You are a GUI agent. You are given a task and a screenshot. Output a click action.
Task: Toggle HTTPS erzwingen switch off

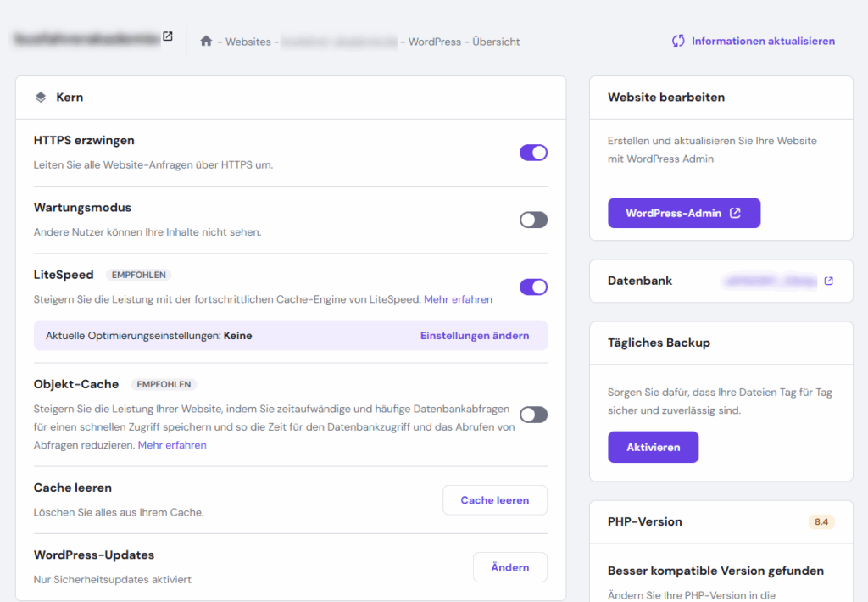tap(533, 153)
